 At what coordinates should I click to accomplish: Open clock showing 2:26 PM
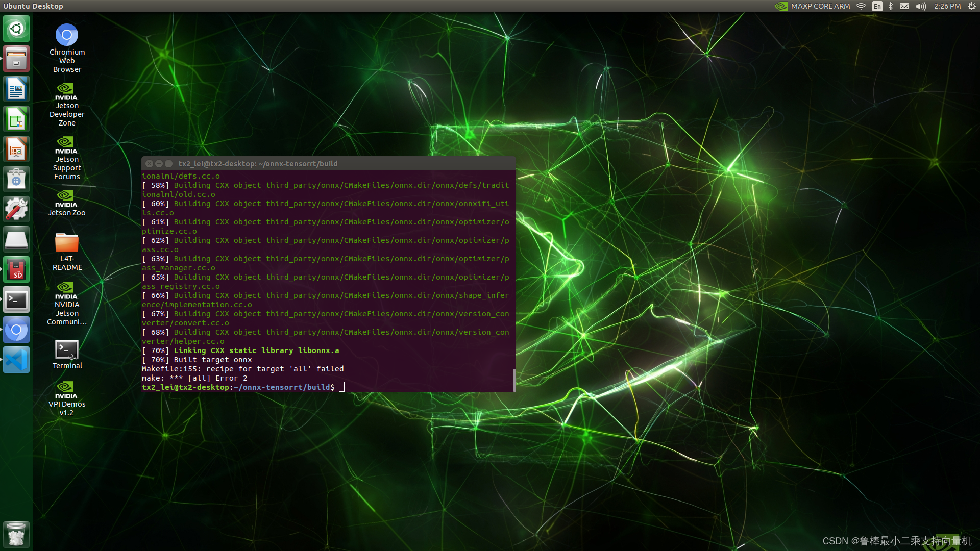coord(947,6)
